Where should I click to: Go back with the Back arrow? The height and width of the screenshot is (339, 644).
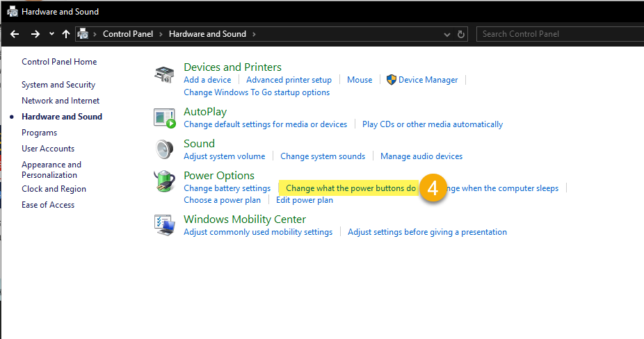[x=15, y=34]
